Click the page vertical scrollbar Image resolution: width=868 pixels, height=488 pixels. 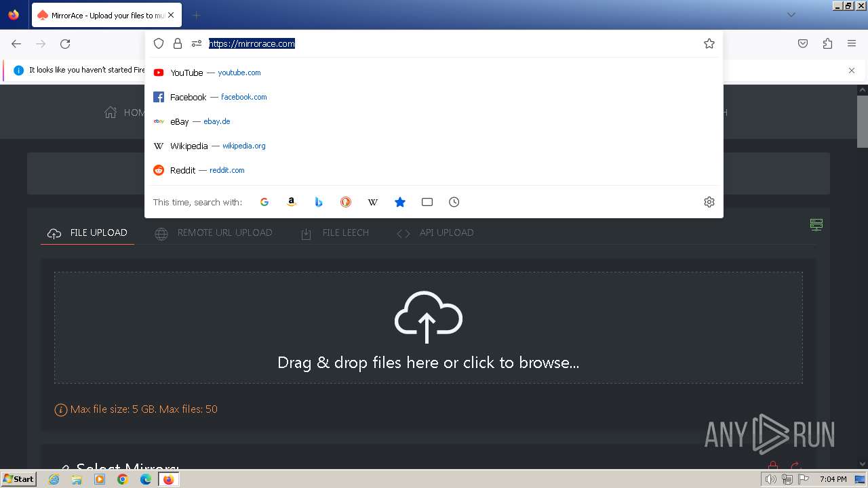point(863,122)
